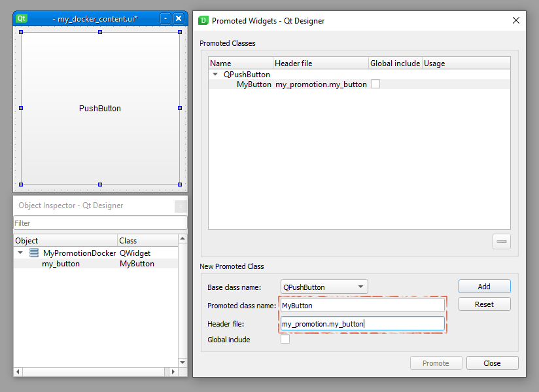Click the float icon on the Object Inspector panel
This screenshot has width=539, height=392.
click(180, 206)
